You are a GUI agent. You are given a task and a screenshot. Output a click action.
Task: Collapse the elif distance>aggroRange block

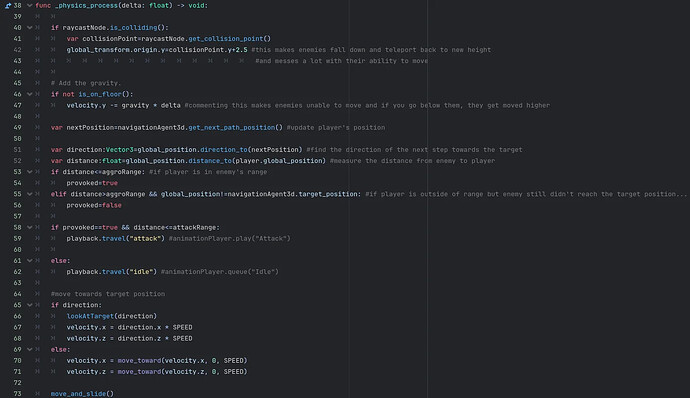(x=29, y=194)
